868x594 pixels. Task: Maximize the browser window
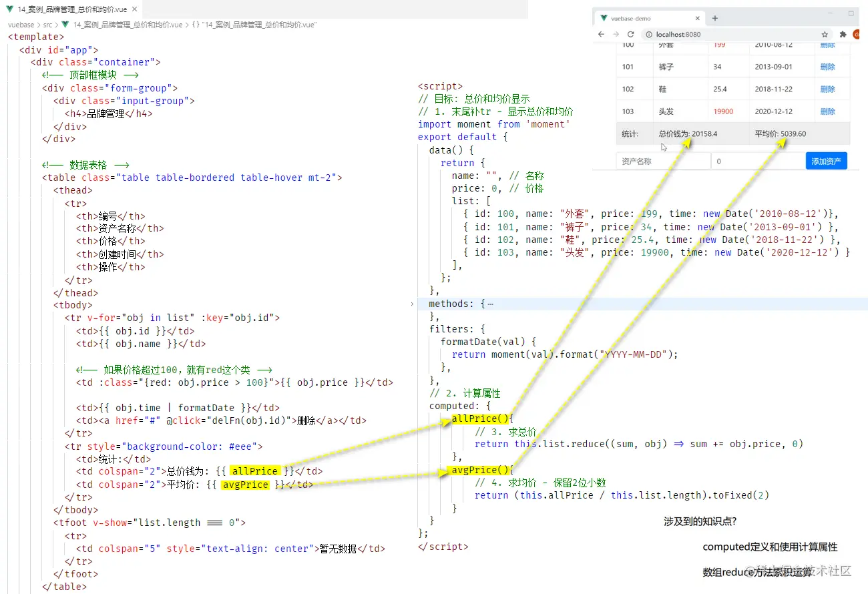tap(851, 13)
